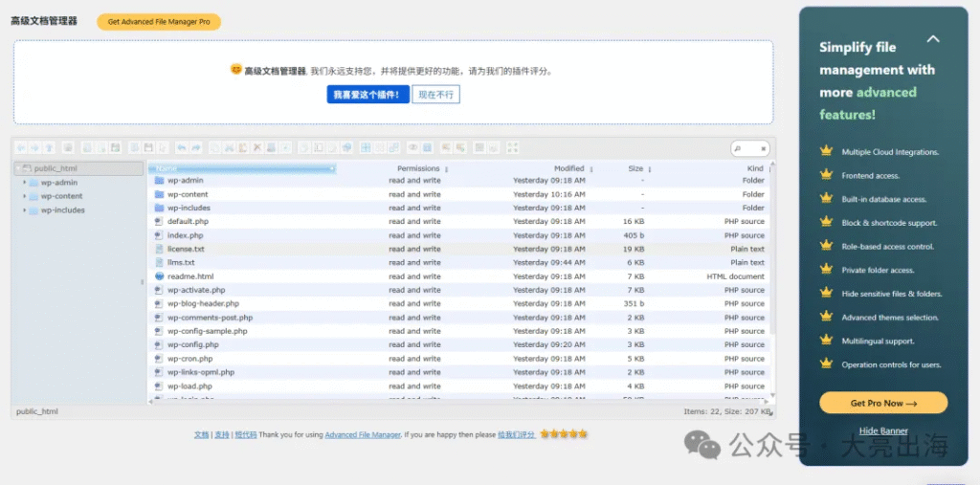Click the cut scissors toolbar icon

click(228, 148)
